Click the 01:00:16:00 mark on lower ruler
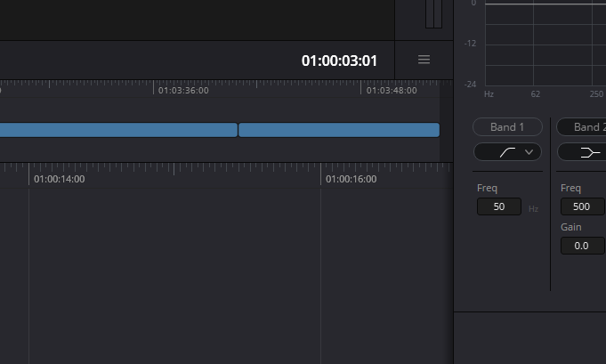The image size is (606, 364). (x=351, y=179)
